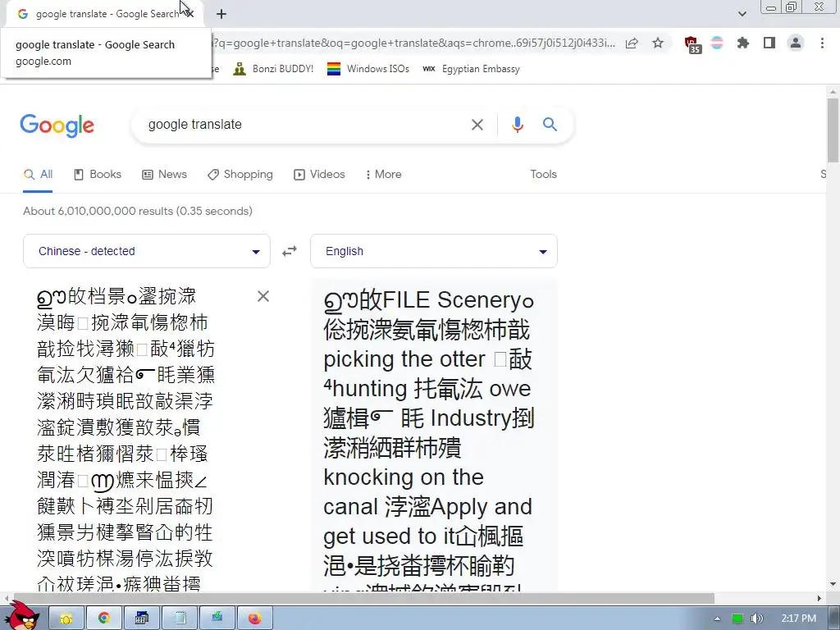Switch to the Videos tab

tap(319, 175)
